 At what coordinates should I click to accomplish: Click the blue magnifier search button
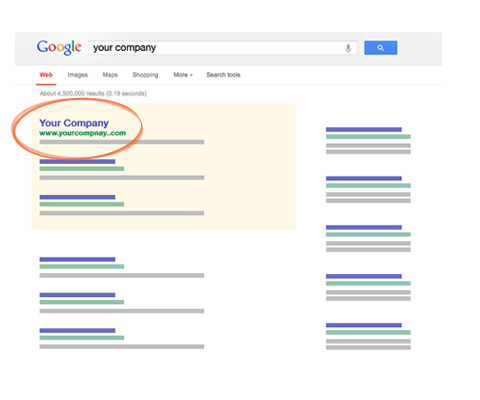tap(380, 48)
